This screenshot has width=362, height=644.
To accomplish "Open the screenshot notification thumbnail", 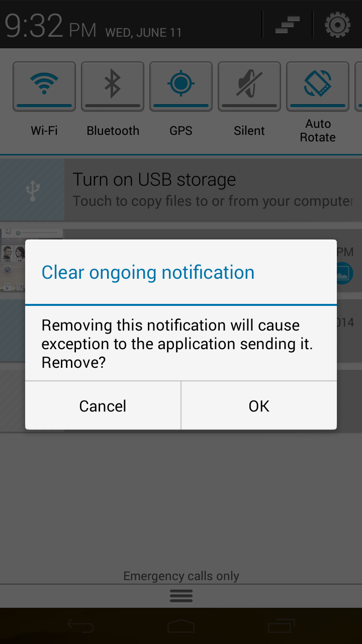I will (x=32, y=260).
